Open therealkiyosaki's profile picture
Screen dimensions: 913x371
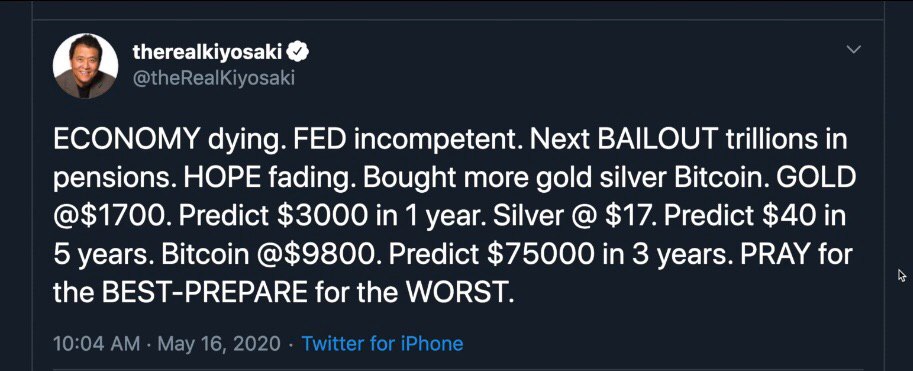85,65
